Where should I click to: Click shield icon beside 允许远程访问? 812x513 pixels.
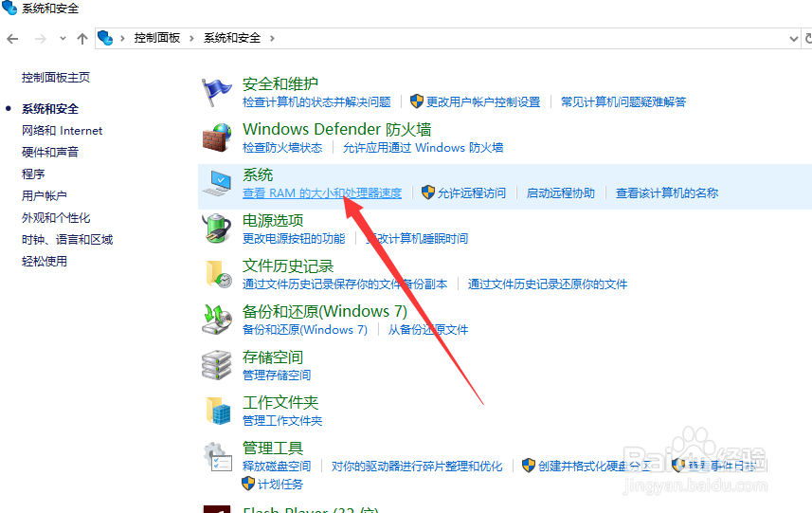tap(427, 192)
